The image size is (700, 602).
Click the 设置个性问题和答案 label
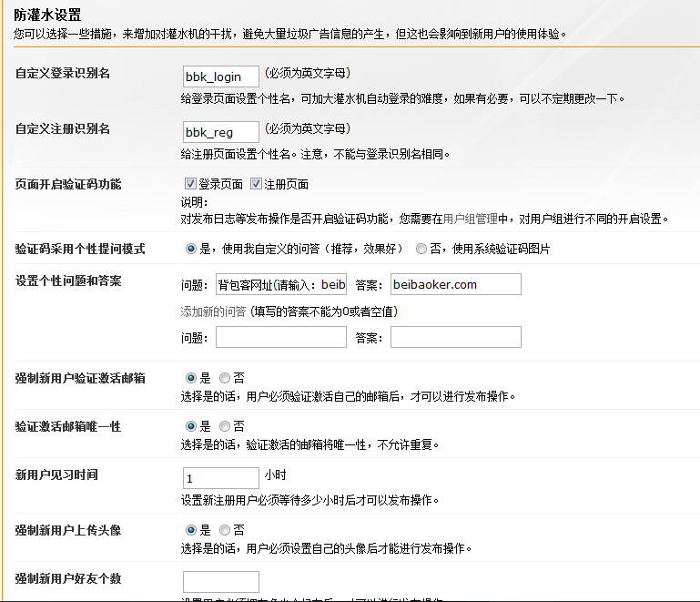point(68,281)
